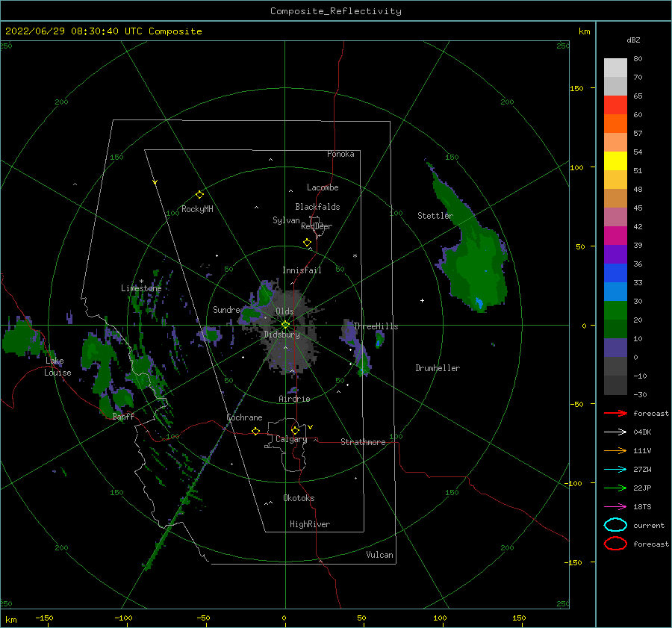Click the Blackfalds town label

(x=317, y=207)
